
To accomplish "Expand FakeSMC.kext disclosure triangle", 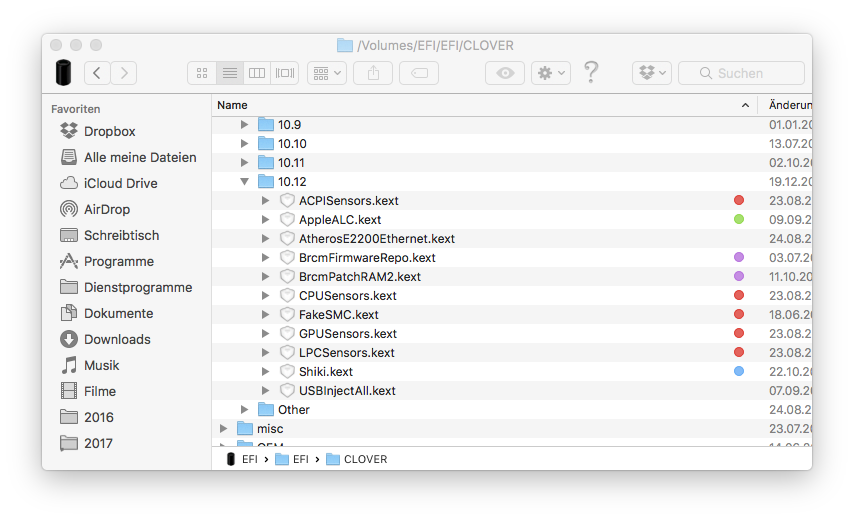I will click(x=265, y=315).
